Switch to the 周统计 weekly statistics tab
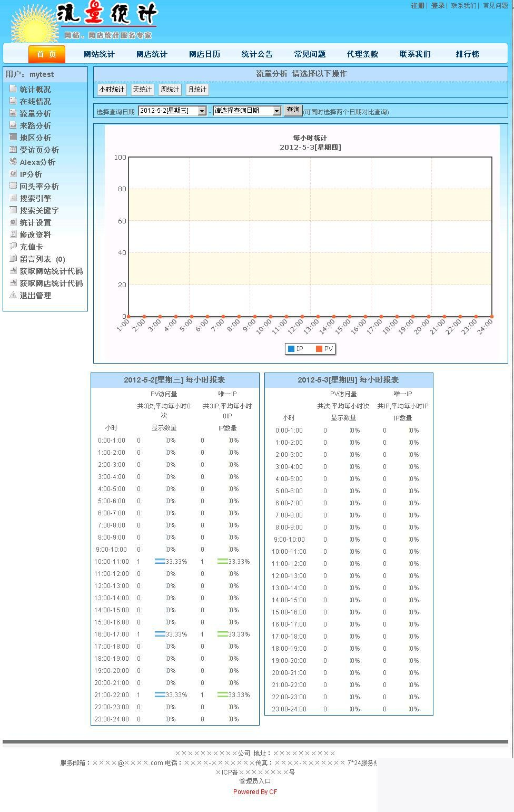 (x=169, y=90)
